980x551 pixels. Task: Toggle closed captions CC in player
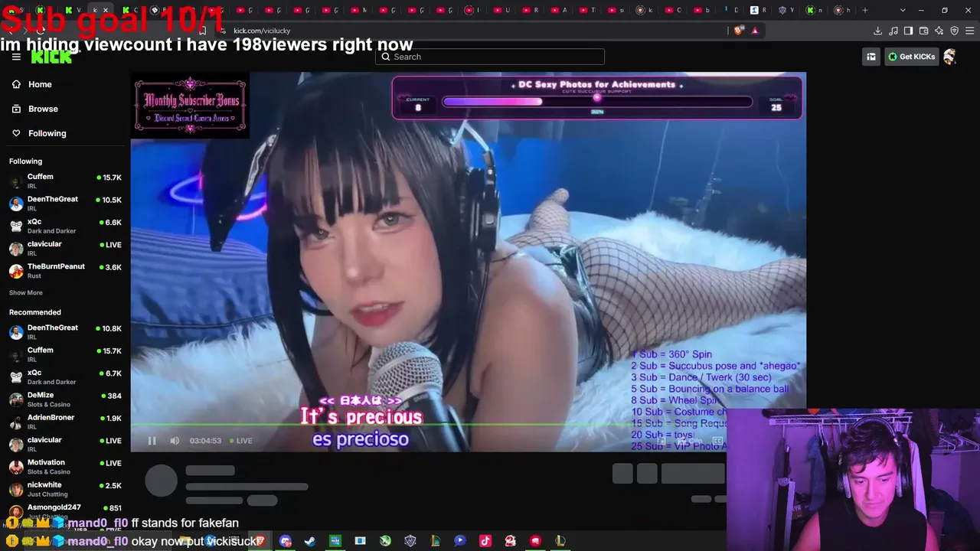[717, 441]
